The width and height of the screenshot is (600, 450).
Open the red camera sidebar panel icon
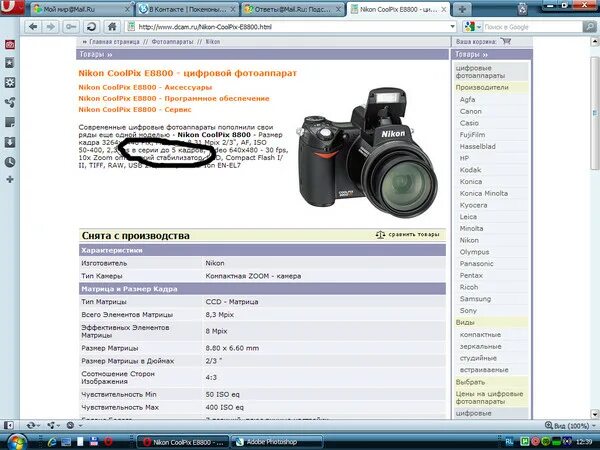coord(10,44)
